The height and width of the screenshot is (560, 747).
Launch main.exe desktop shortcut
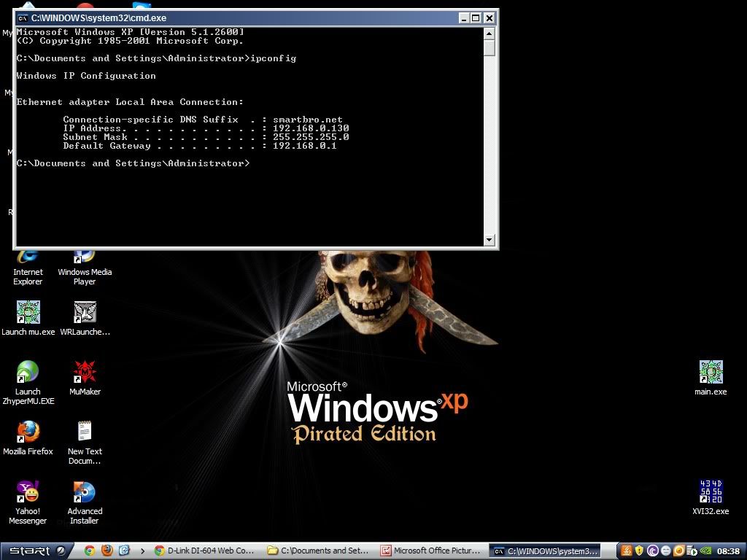tap(711, 372)
